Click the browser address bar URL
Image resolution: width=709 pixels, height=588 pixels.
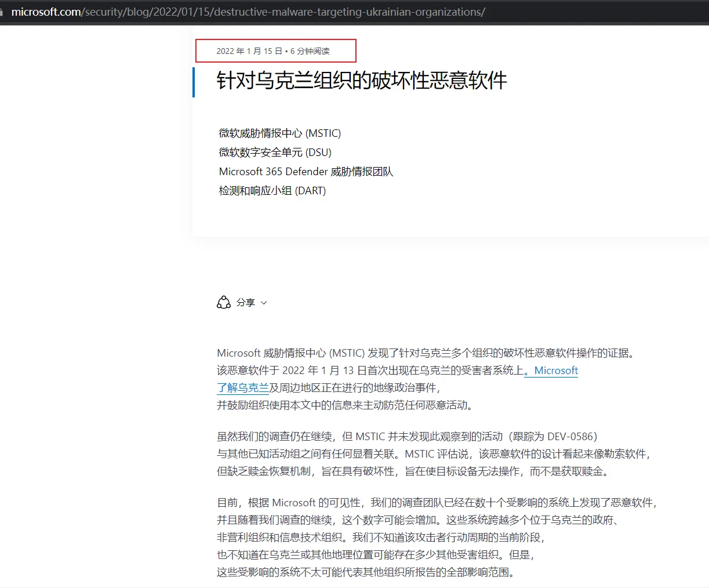tap(248, 12)
